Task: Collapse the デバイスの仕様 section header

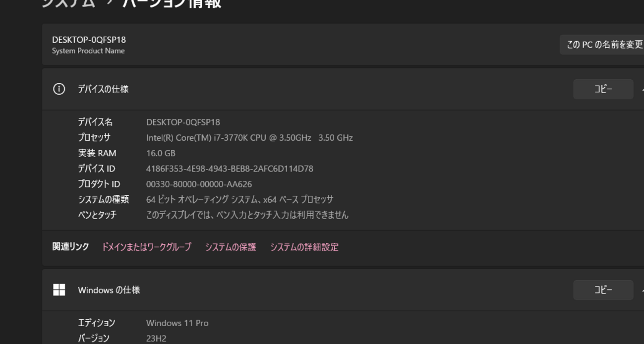Action: click(x=343, y=89)
